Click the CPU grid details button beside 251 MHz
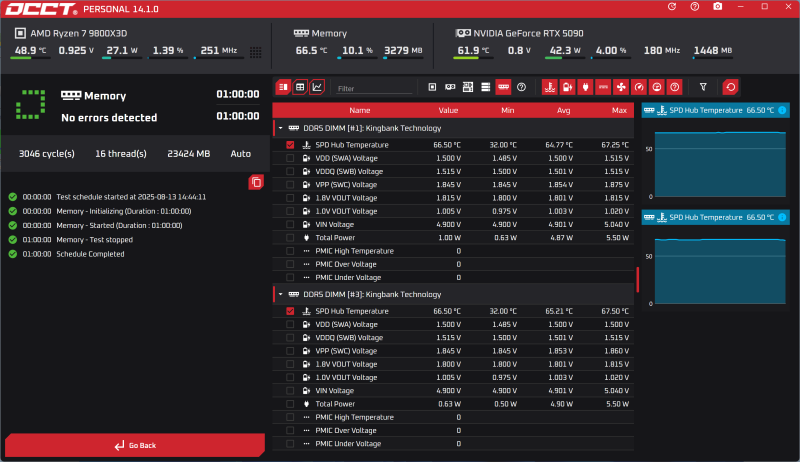Viewport: 800px width, 462px height. [255, 51]
